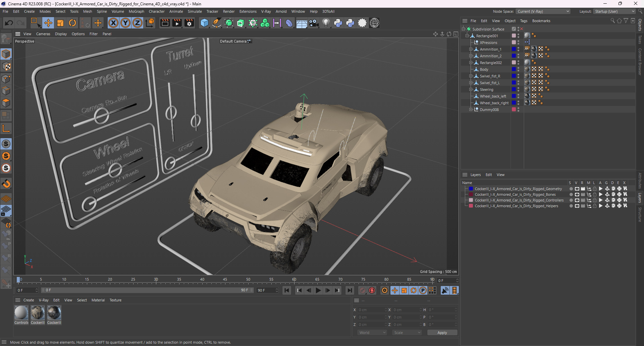Open Object Manager Tags menu
Viewport: 644px width, 346px height.
click(524, 21)
